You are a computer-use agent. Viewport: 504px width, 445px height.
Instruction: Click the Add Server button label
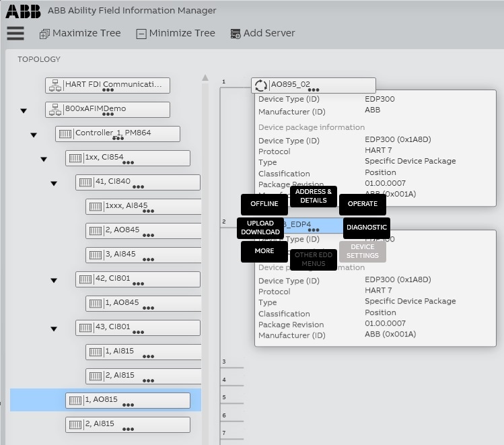coord(269,33)
